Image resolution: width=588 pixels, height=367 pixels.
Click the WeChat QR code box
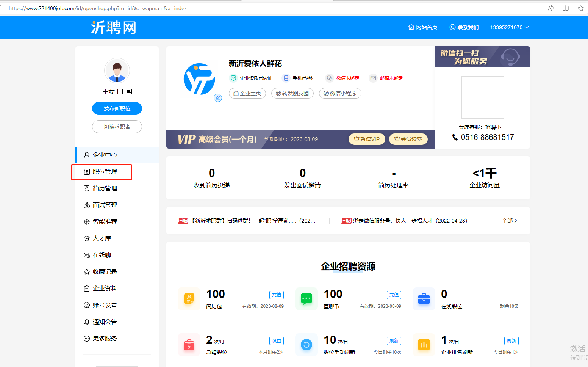click(483, 97)
